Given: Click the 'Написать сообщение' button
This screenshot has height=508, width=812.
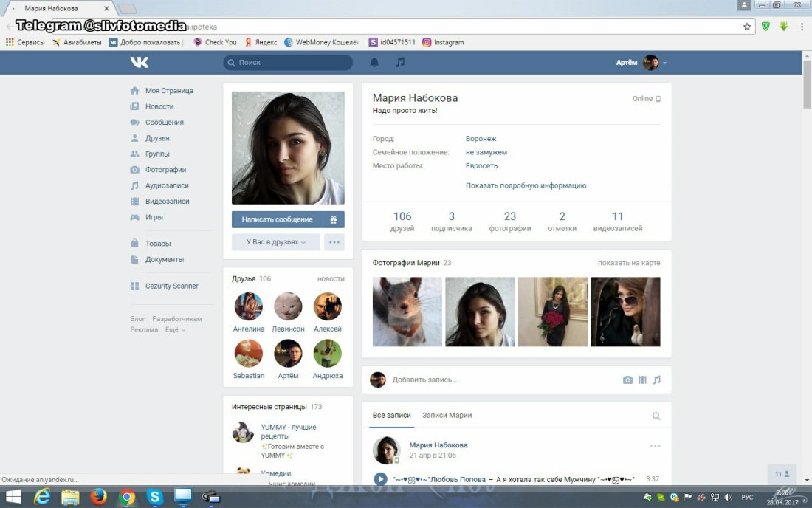Looking at the screenshot, I should [277, 219].
